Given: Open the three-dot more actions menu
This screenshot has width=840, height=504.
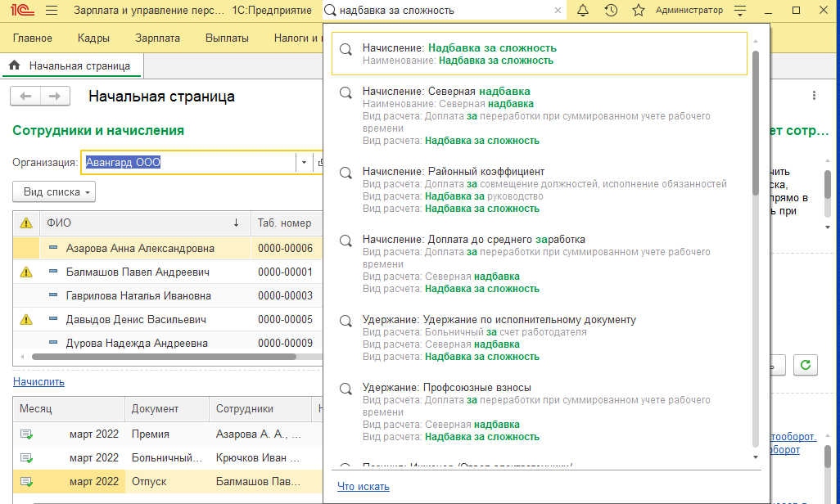Looking at the screenshot, I should pos(814,96).
